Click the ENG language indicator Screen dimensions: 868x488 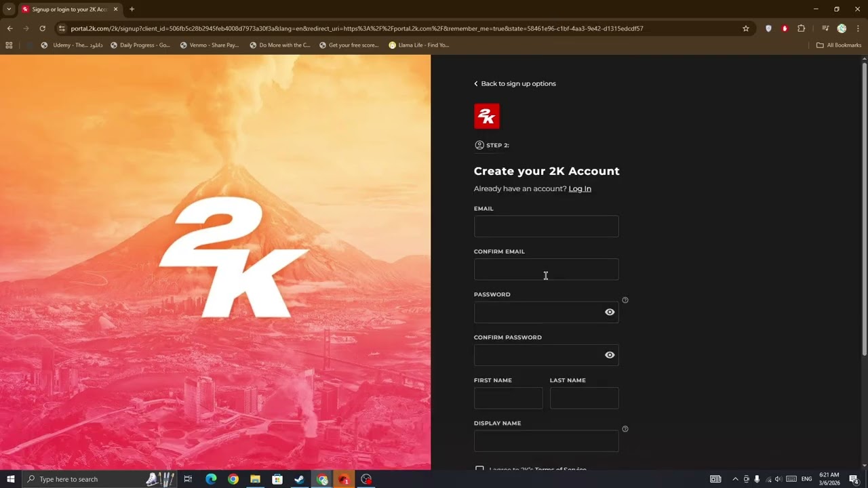[x=806, y=479]
